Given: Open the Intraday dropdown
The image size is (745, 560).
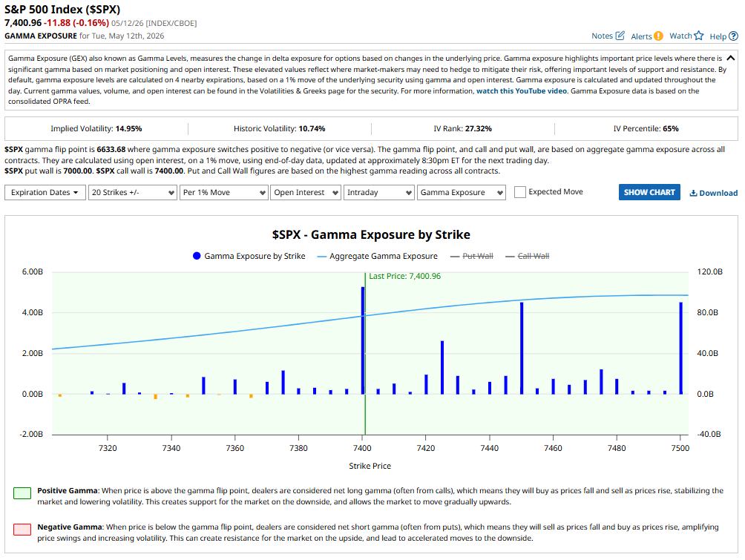Looking at the screenshot, I should 379,192.
